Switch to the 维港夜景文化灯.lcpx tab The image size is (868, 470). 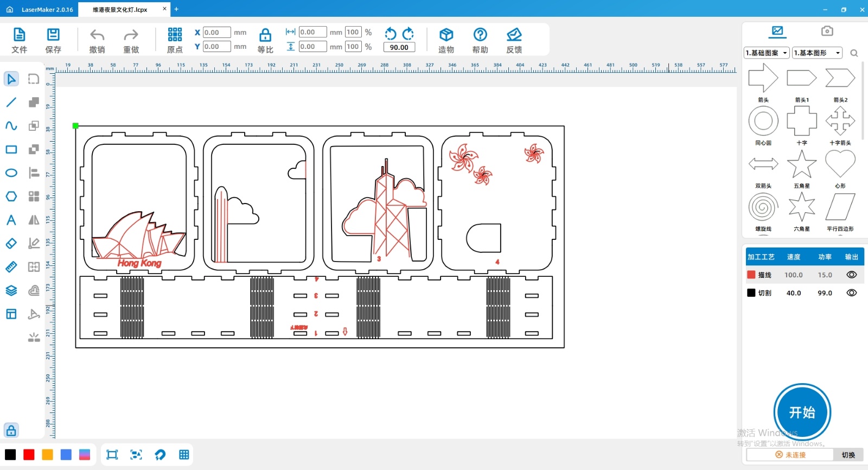pyautogui.click(x=120, y=10)
